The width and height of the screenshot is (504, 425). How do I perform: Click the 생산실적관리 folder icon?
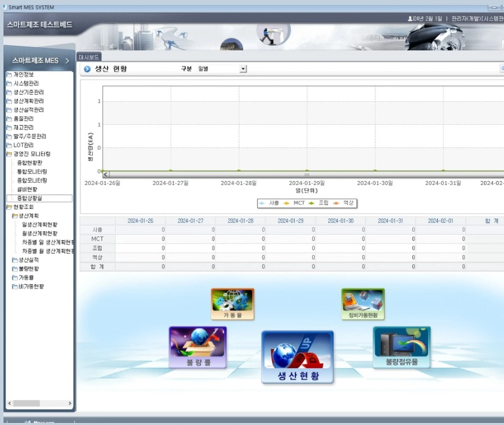pos(9,110)
